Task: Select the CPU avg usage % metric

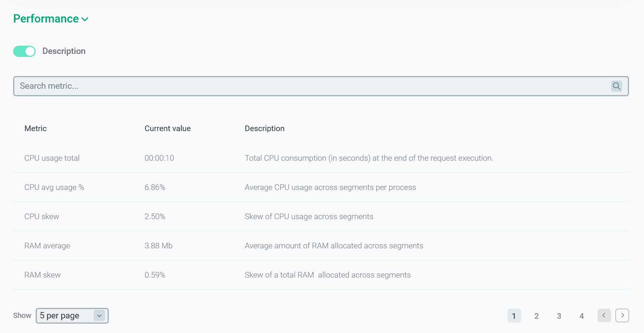Action: 54,187
